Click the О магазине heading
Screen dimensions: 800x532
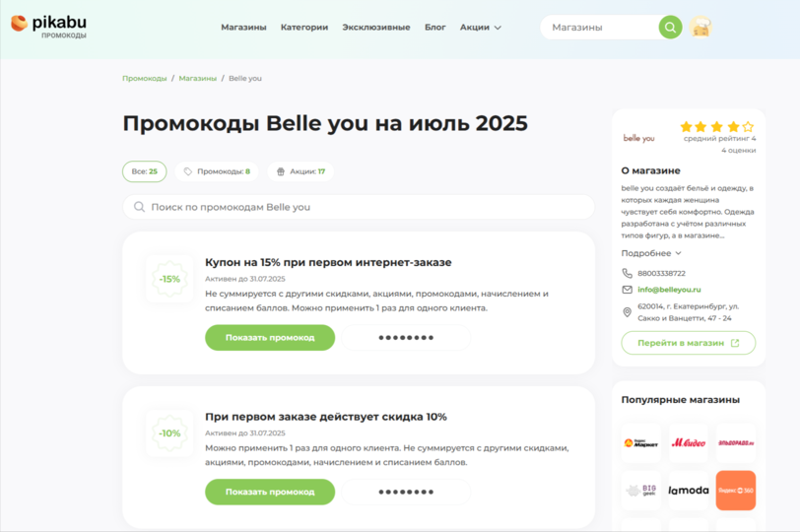click(x=650, y=170)
